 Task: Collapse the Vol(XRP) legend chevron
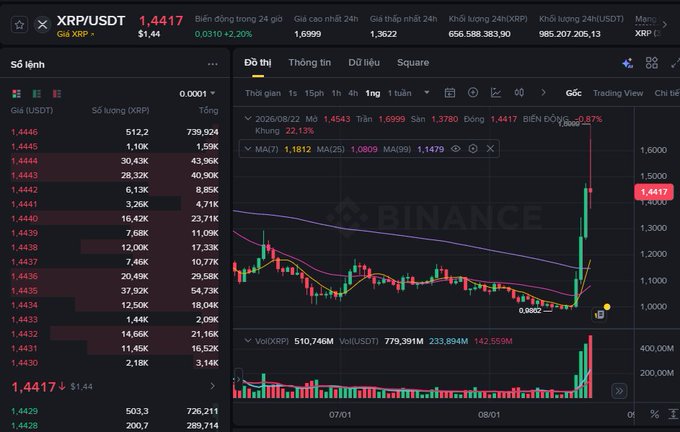[x=248, y=341]
